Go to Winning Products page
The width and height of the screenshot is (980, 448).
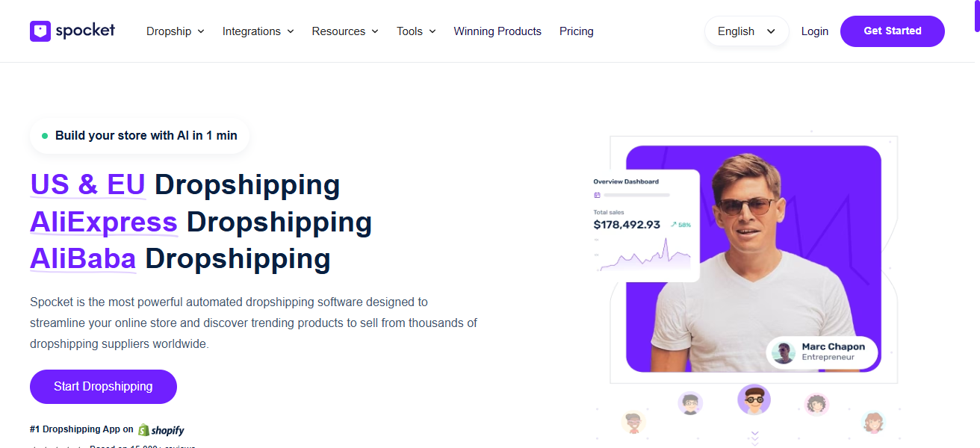coord(497,31)
